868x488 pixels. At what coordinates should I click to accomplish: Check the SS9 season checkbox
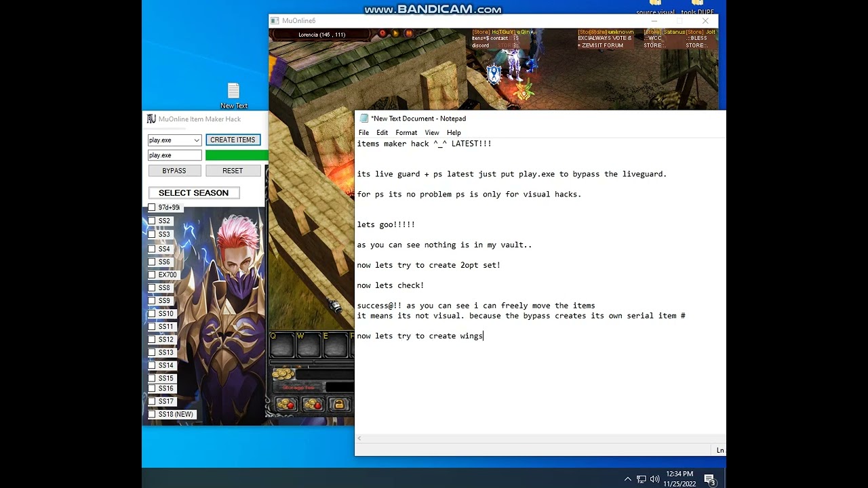(152, 301)
